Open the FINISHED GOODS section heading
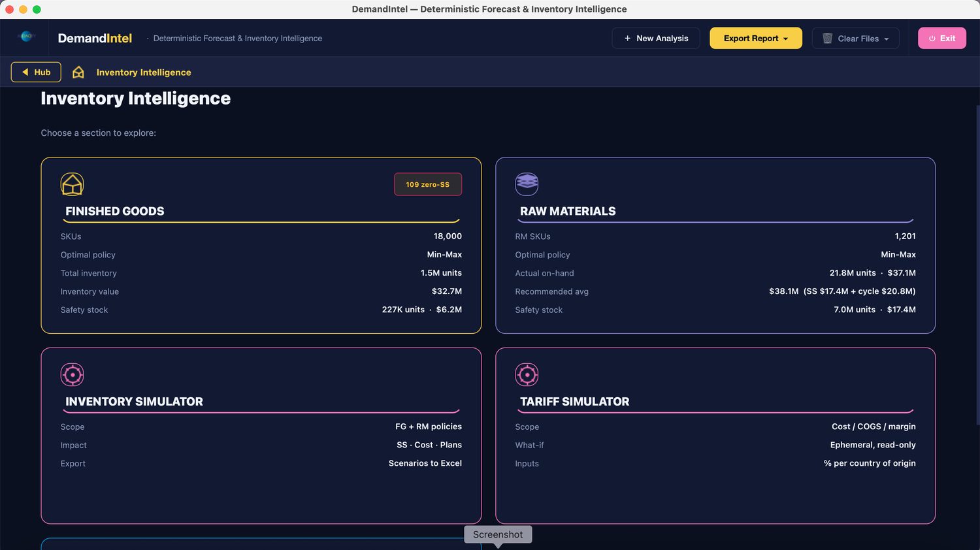The width and height of the screenshot is (980, 550). (115, 211)
